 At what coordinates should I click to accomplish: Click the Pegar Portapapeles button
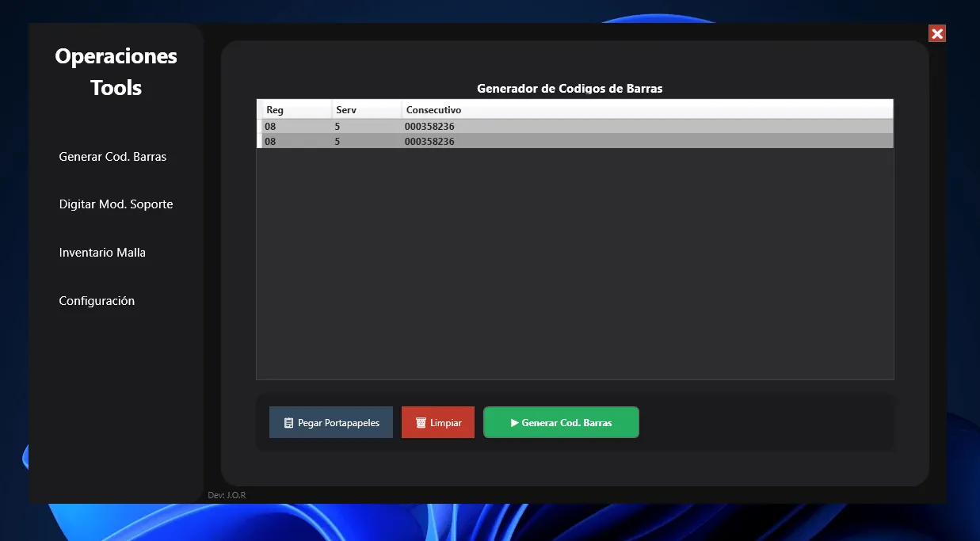pyautogui.click(x=331, y=422)
